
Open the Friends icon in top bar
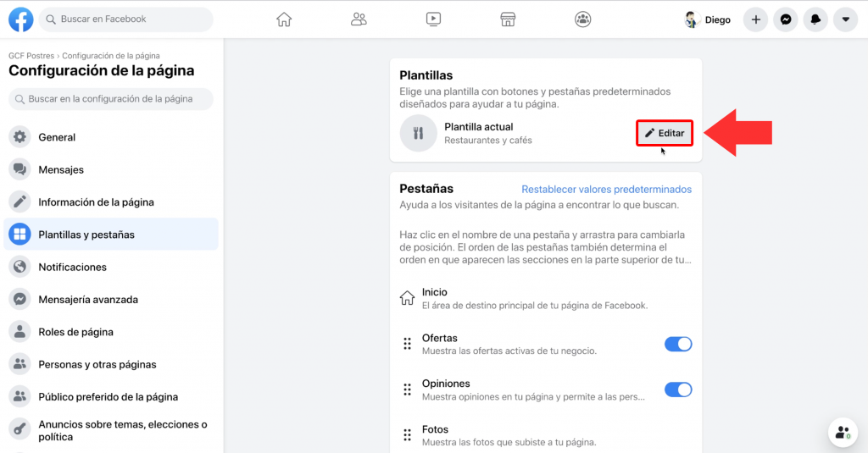359,19
